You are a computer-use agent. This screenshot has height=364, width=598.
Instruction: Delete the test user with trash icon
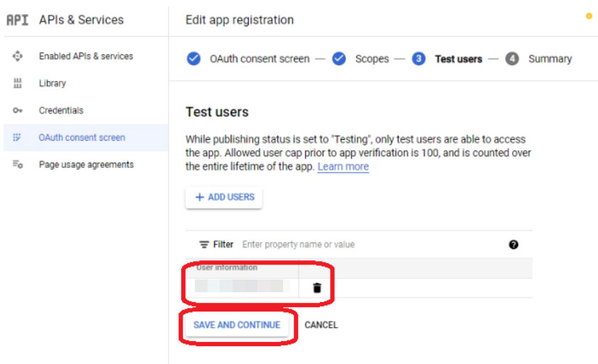click(317, 288)
